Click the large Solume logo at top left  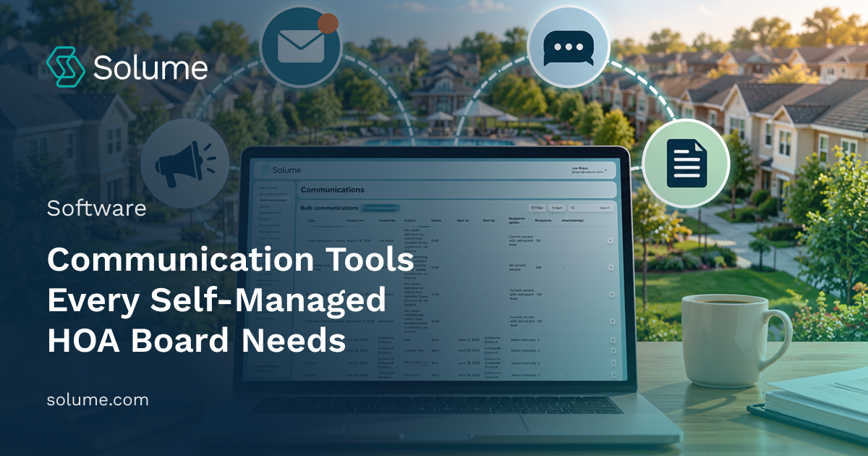pyautogui.click(x=127, y=67)
